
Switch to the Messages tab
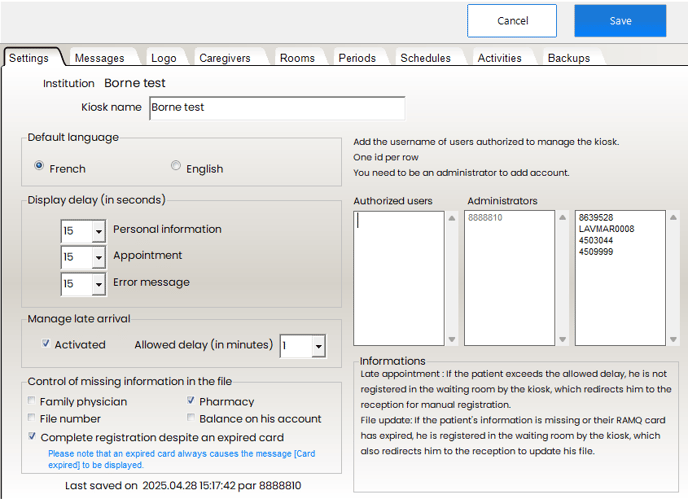pos(100,58)
